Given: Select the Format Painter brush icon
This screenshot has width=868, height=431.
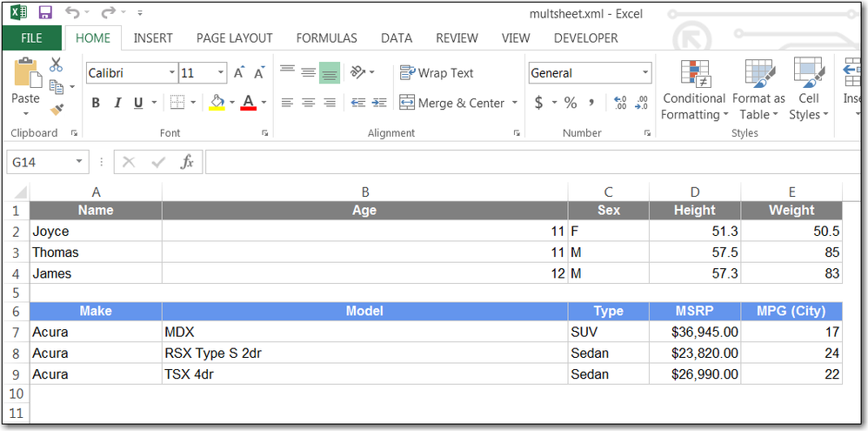Looking at the screenshot, I should click(57, 110).
